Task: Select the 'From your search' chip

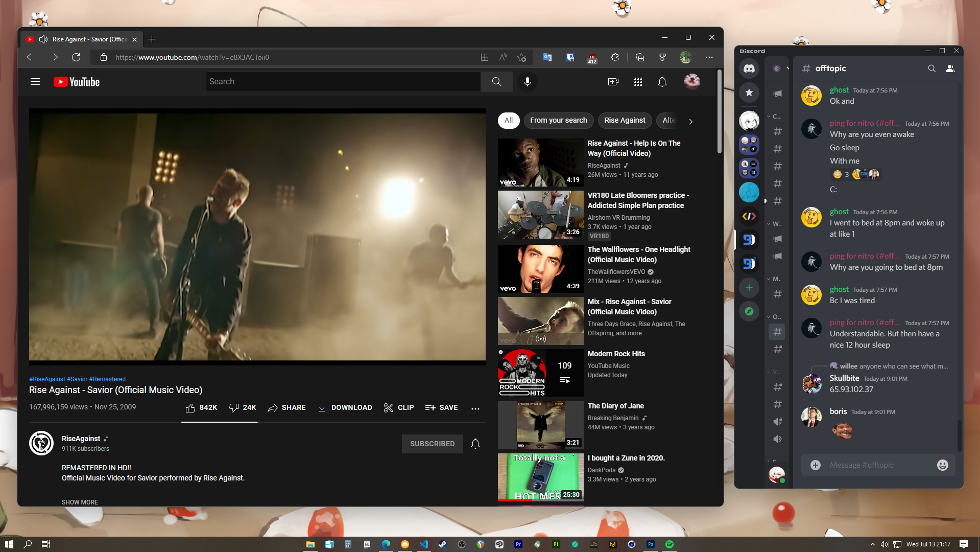Action: coord(559,120)
